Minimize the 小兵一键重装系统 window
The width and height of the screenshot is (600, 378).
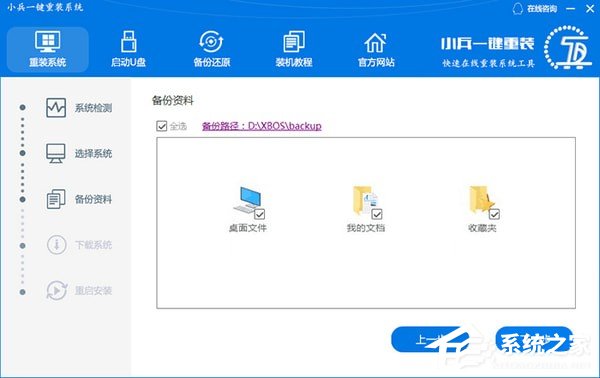(x=571, y=8)
